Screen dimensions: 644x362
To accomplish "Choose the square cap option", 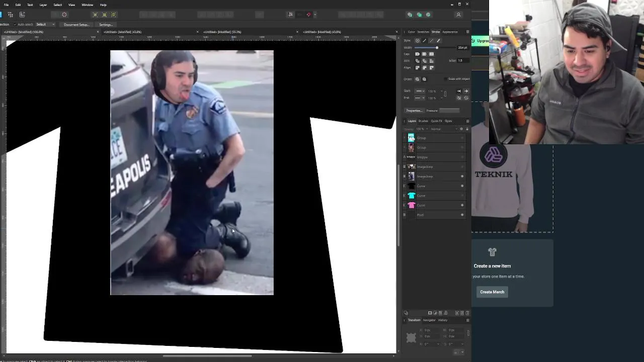I will (x=431, y=54).
